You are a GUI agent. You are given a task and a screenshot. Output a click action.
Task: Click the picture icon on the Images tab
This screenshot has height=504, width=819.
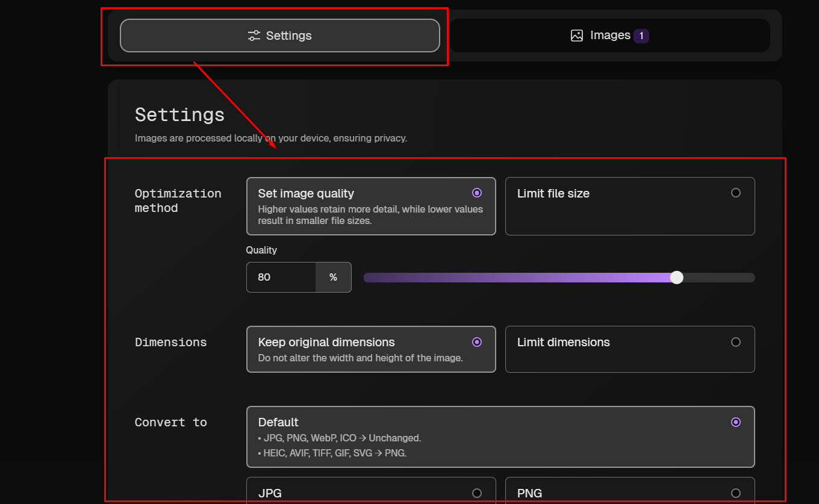click(x=578, y=35)
